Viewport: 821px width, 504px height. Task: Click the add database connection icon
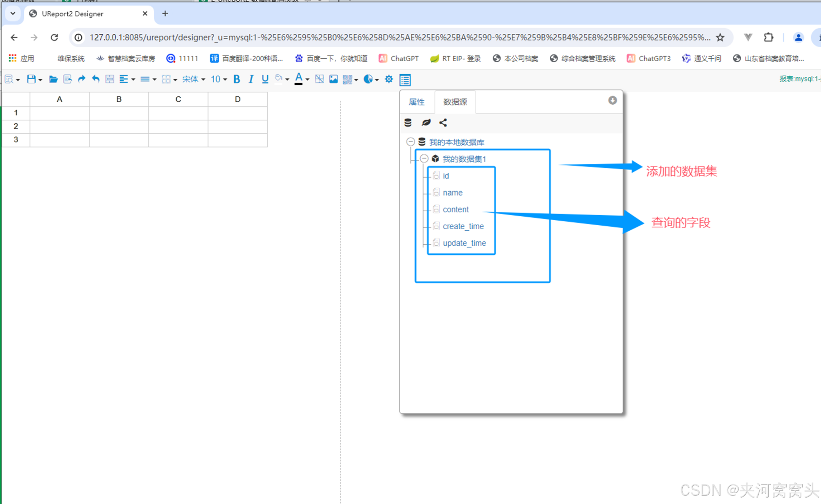[408, 123]
